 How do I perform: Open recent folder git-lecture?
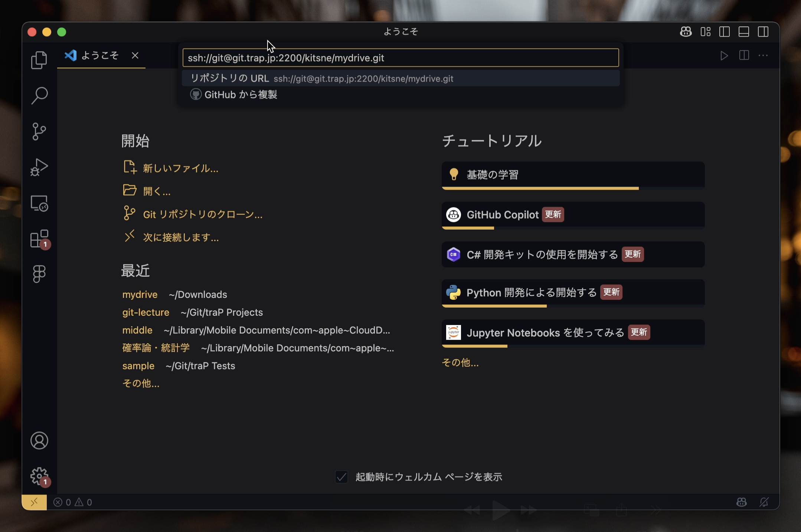146,312
